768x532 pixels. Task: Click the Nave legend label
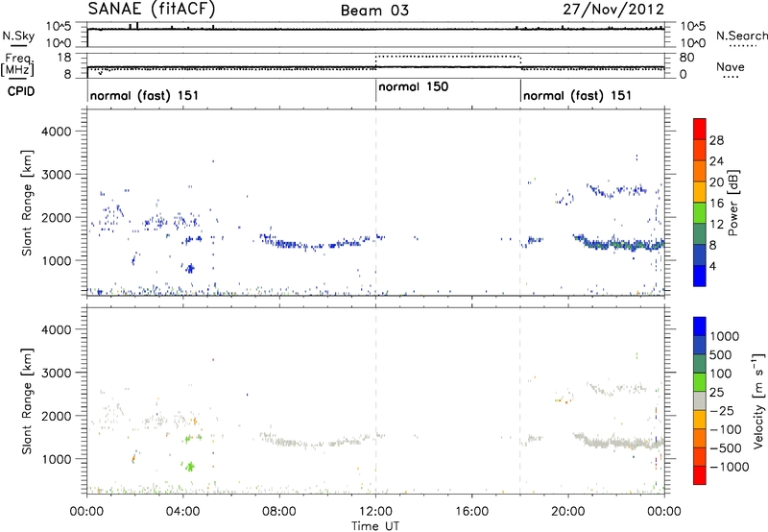click(x=731, y=66)
